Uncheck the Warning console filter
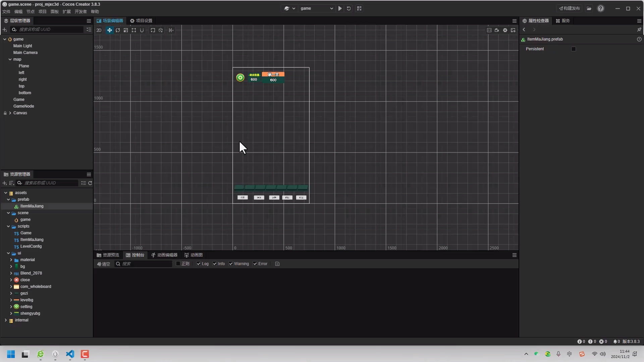 (x=230, y=264)
